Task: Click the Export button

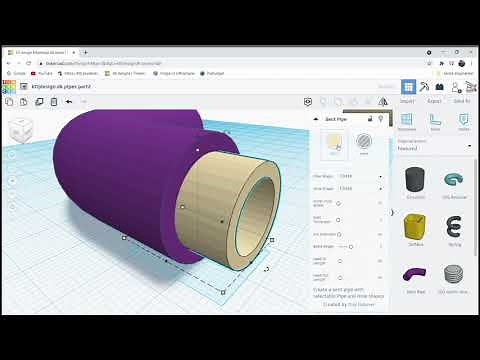Action: [x=434, y=101]
